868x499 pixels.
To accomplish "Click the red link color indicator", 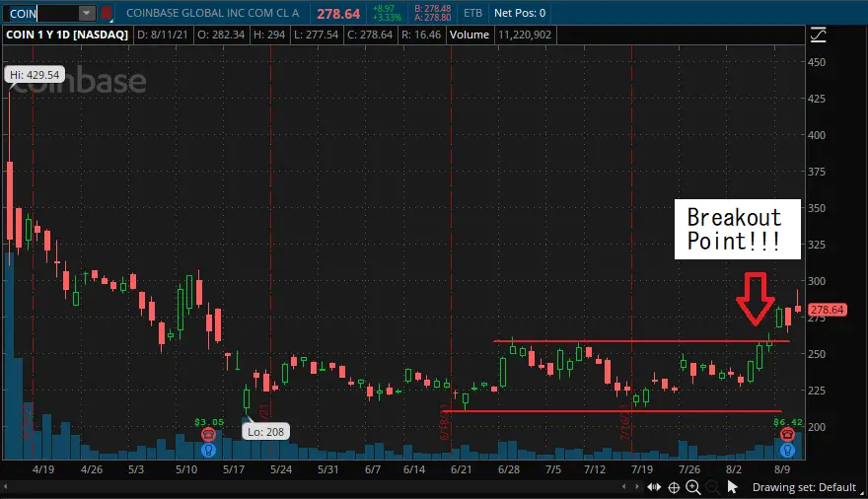I will (107, 13).
